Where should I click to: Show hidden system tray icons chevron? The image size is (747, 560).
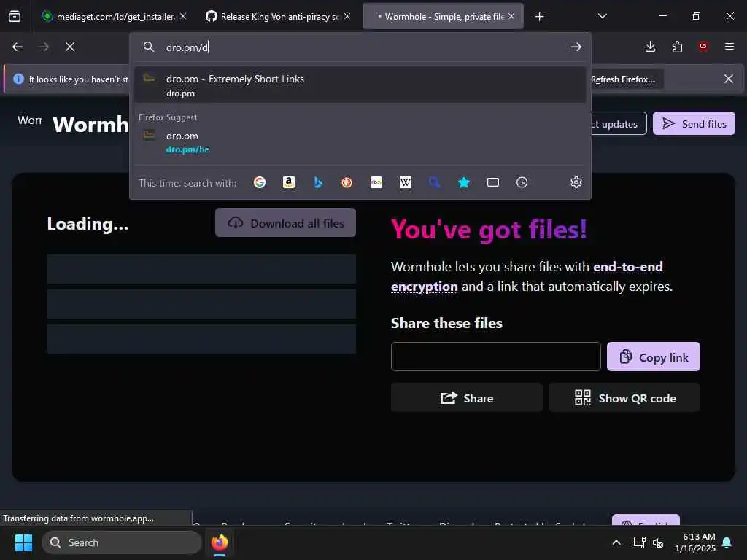coord(616,542)
